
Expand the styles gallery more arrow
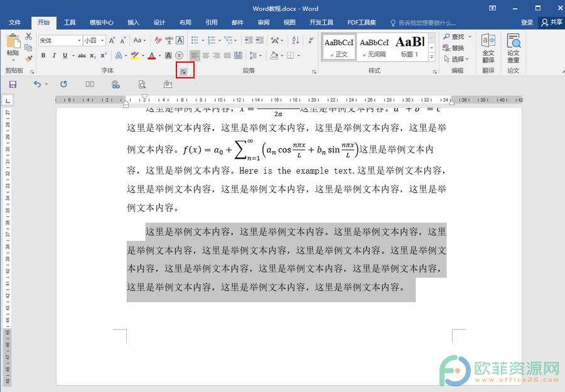432,56
